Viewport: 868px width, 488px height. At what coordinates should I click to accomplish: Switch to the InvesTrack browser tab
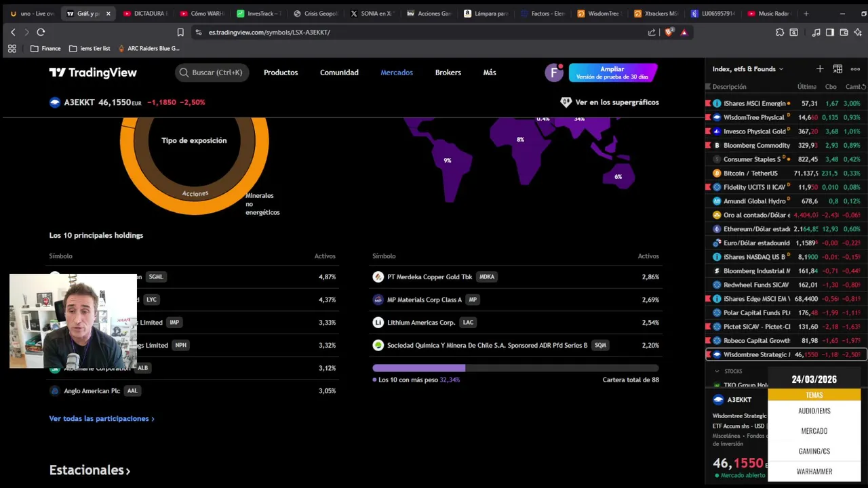(258, 14)
